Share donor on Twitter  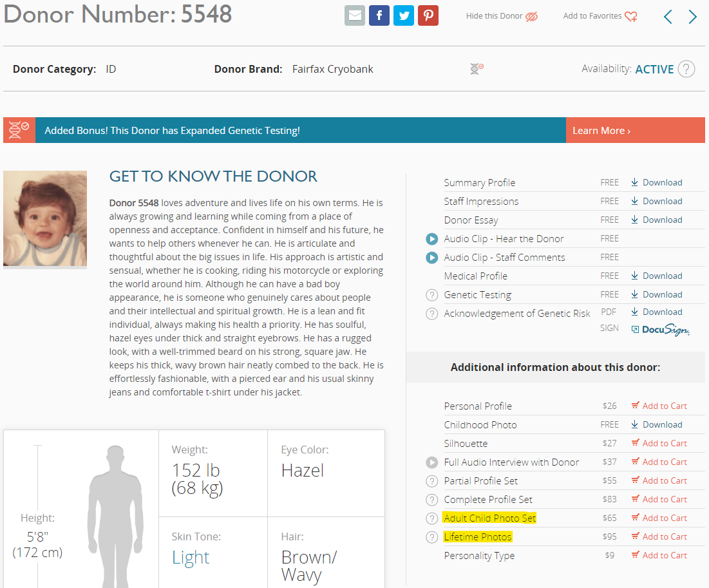click(x=404, y=15)
